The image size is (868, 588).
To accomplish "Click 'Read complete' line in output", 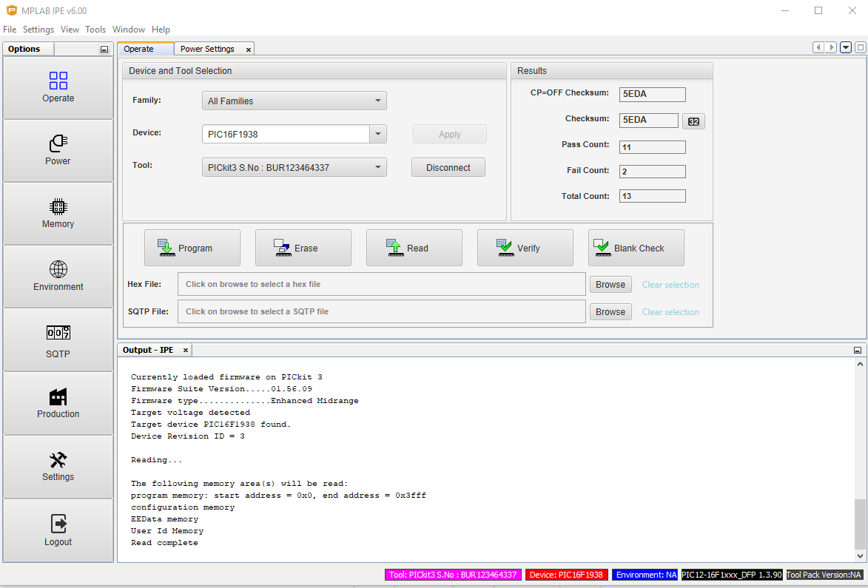I will (x=164, y=543).
